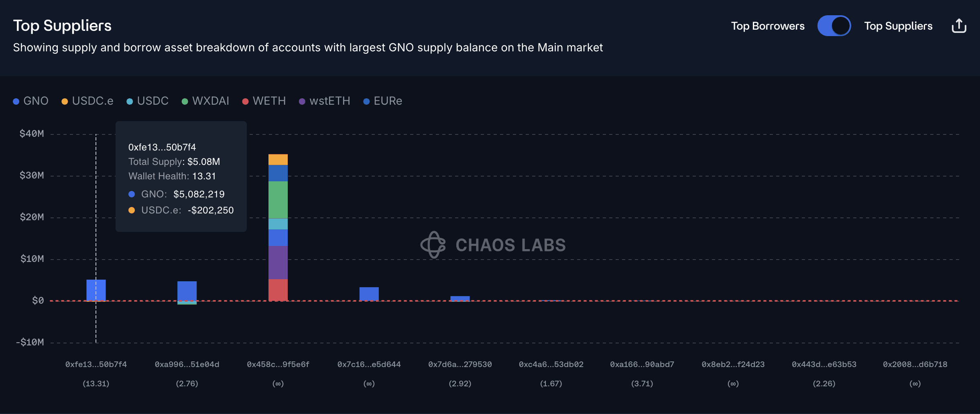Click the purple wstETH segment of stacked bar
Viewport: 980px width, 414px height.
click(278, 262)
